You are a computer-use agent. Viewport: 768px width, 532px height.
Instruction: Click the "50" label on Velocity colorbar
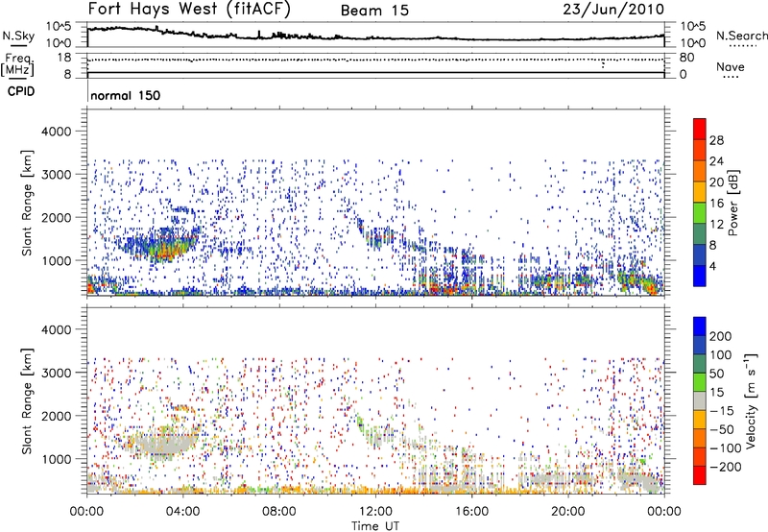[x=717, y=374]
